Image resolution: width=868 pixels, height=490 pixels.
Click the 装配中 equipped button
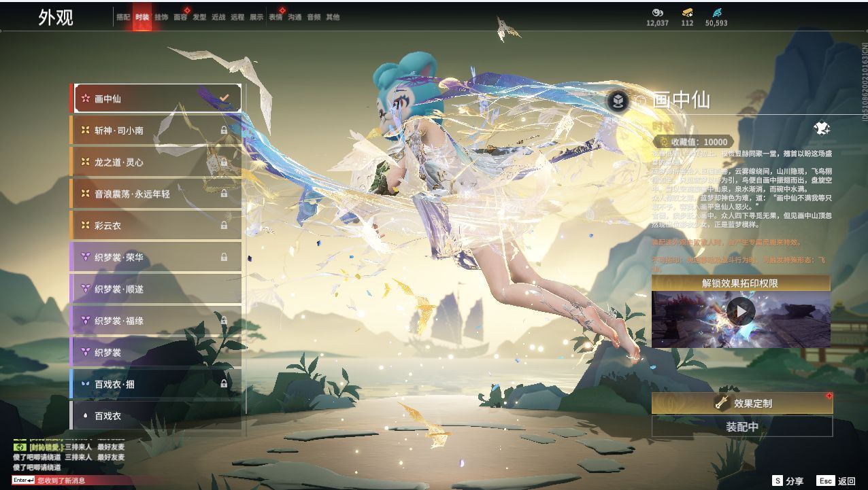(x=741, y=427)
